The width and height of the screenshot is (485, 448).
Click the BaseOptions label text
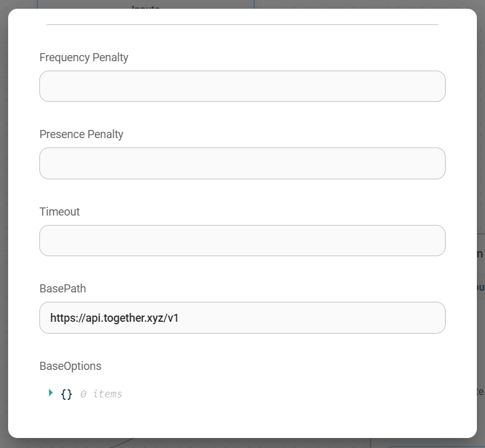70,366
